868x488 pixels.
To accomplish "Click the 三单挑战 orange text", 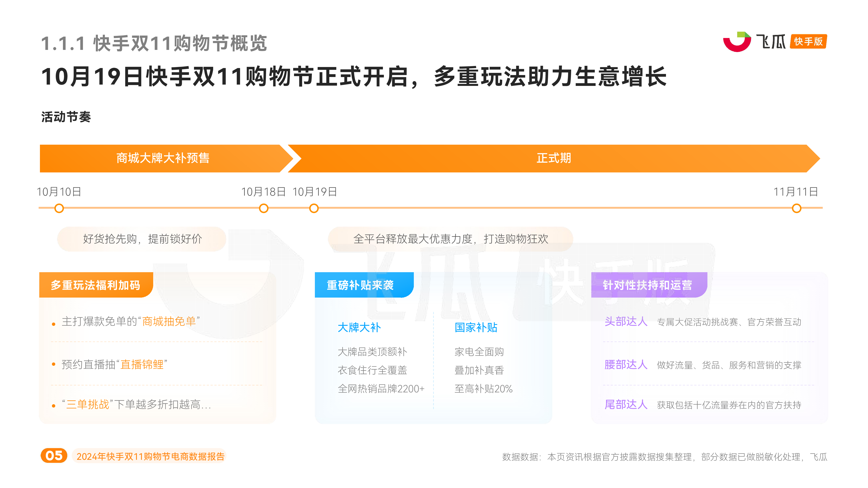I will pos(88,404).
